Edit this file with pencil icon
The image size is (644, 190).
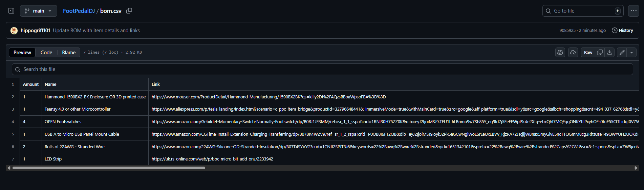pyautogui.click(x=622, y=53)
